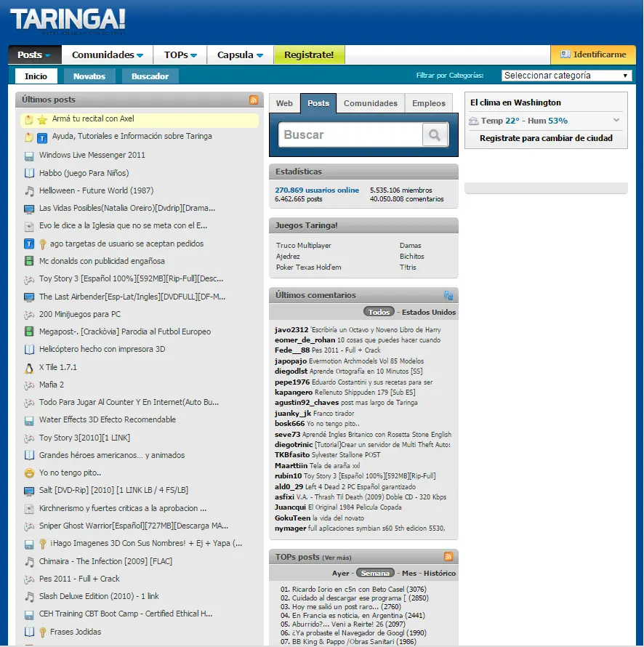
Task: Open user javo2312 in latest comments
Action: click(291, 329)
